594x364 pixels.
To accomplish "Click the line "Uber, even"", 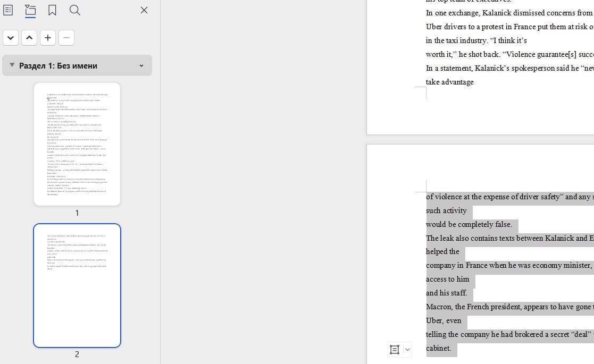I will tap(444, 320).
